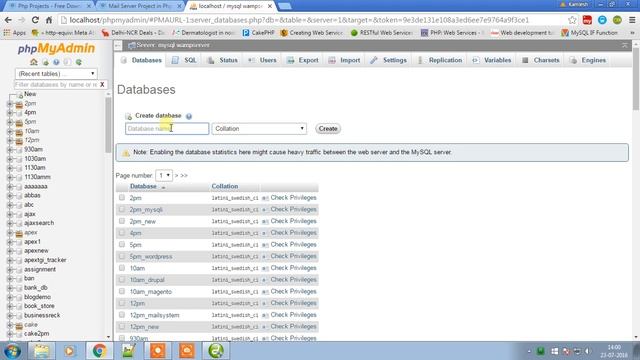Image resolution: width=640 pixels, height=360 pixels.
Task: Expand the 2pm database tree node
Action: coord(10,104)
